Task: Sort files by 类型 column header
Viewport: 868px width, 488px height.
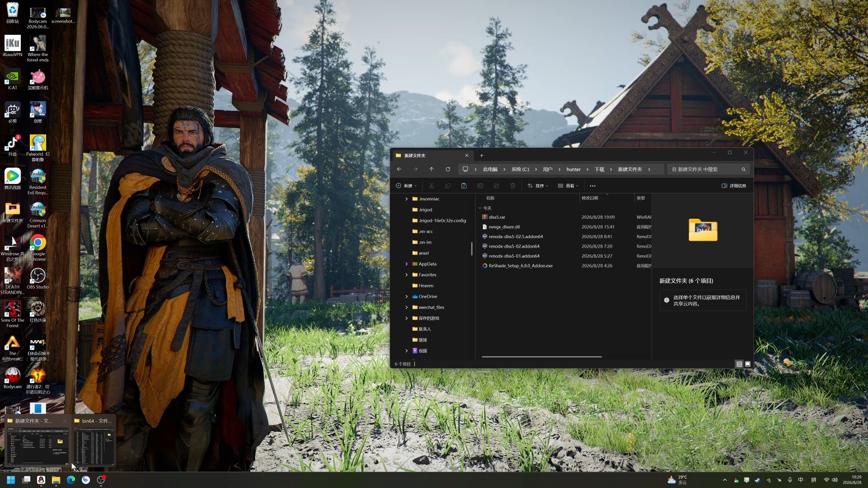Action: click(641, 198)
